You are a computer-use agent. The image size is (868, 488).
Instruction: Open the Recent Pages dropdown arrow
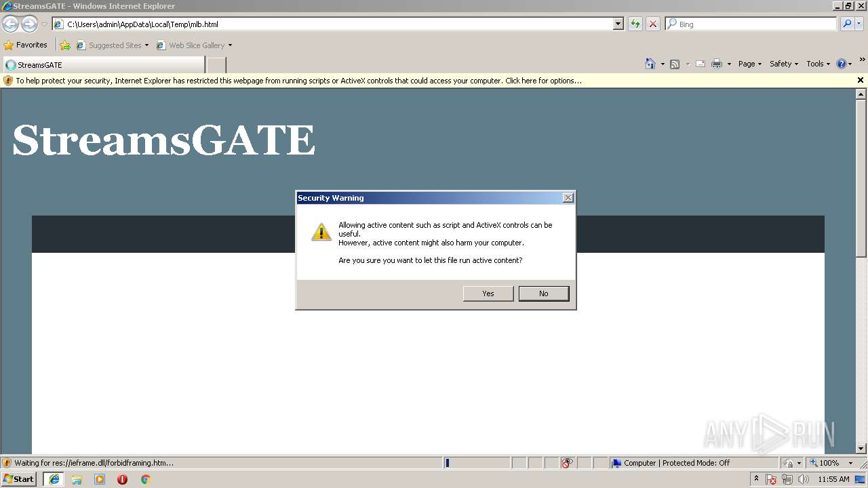click(x=44, y=24)
